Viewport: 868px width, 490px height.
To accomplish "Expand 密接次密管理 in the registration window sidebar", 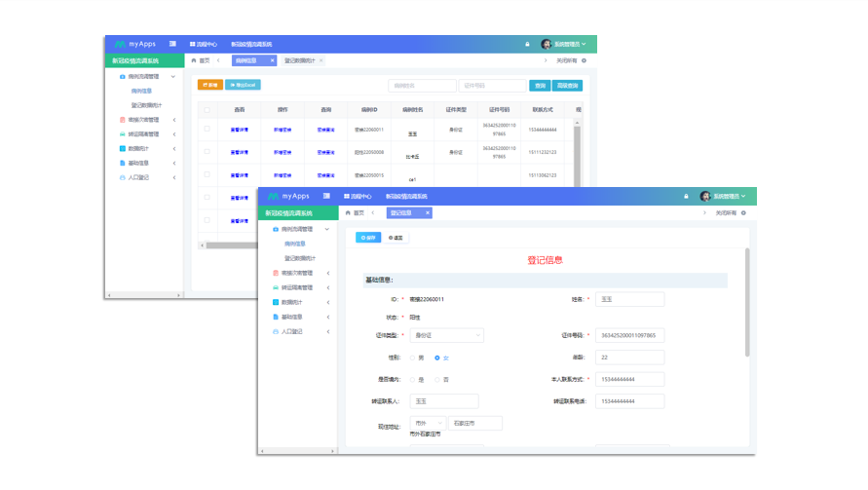I will click(x=328, y=273).
